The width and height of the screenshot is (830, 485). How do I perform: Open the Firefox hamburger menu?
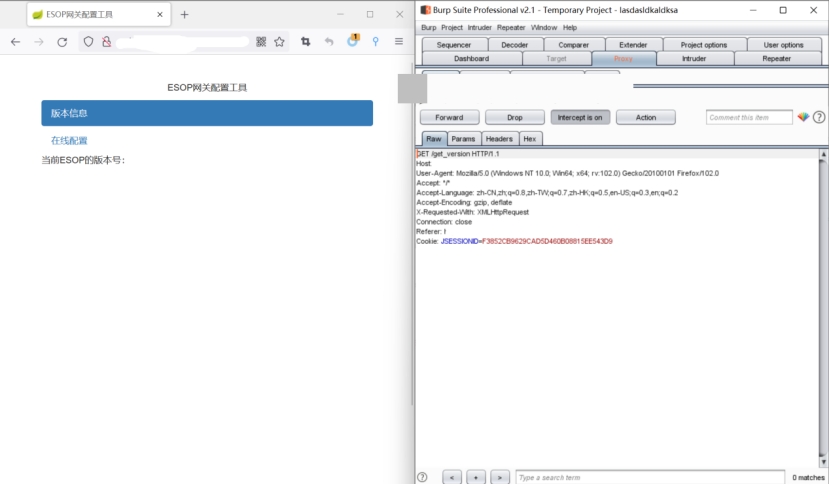(x=399, y=41)
